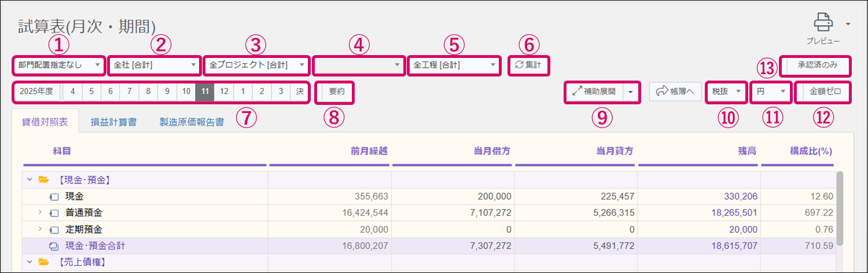Expand the 普通預金 account row
Screen dimensions: 868x273
40,213
